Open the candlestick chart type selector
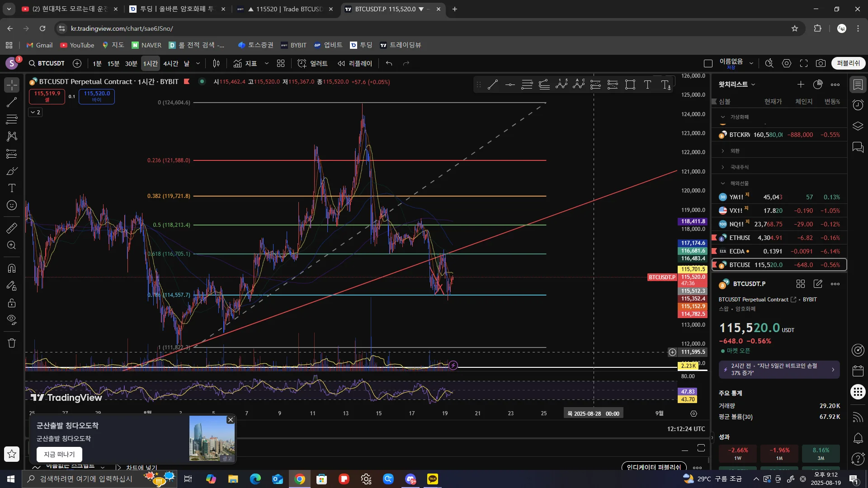868x488 pixels. pyautogui.click(x=216, y=63)
